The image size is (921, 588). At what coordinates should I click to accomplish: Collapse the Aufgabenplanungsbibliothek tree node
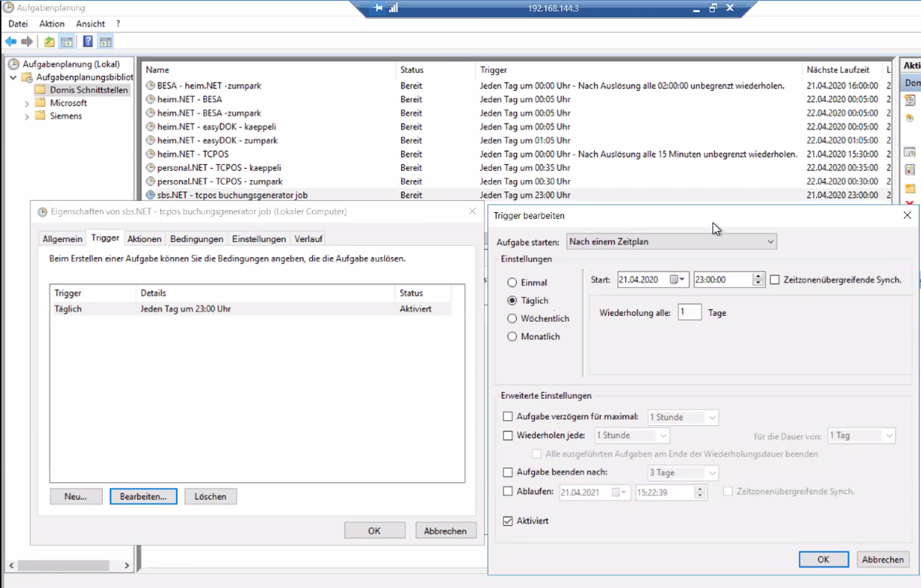(13, 77)
